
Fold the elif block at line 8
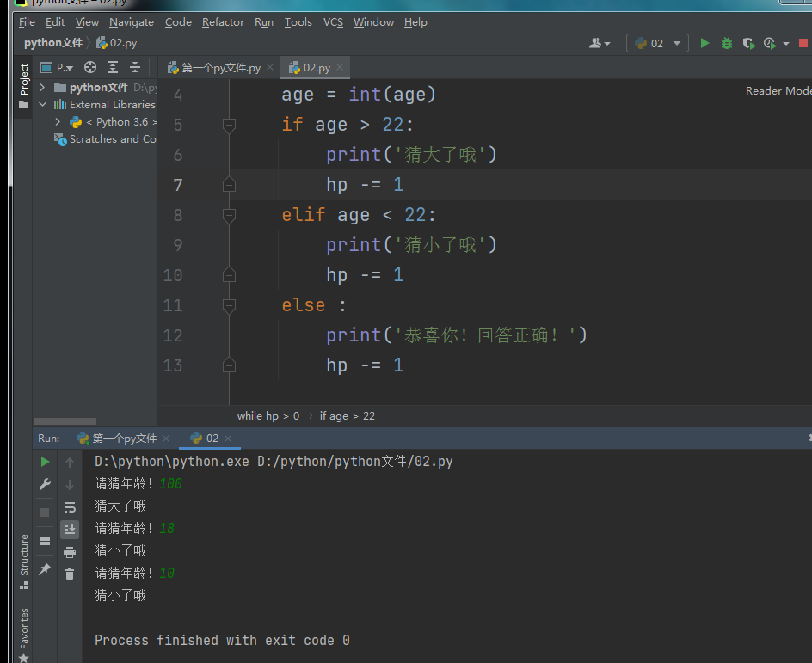click(x=229, y=215)
